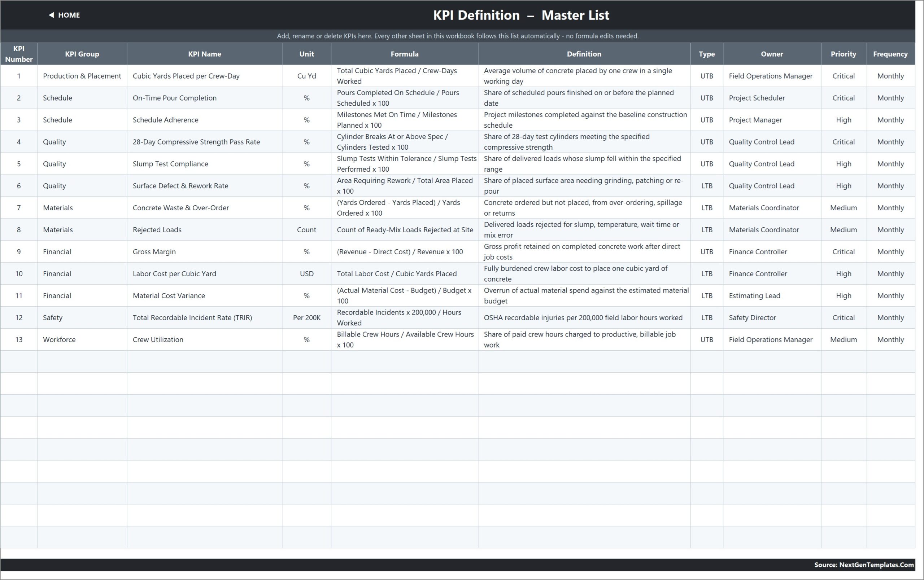Select the 'On-Time Pour Completion' cell

pyautogui.click(x=205, y=98)
